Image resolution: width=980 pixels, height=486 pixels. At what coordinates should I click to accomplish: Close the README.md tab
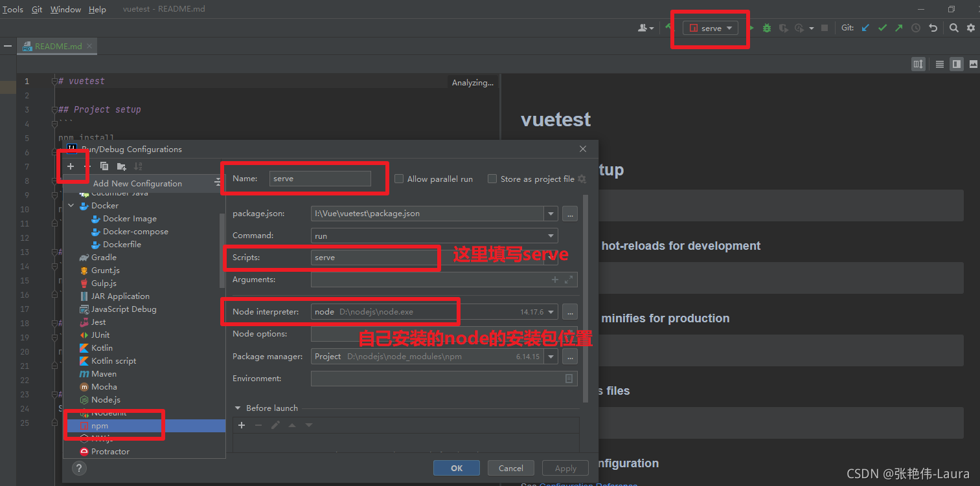[89, 46]
